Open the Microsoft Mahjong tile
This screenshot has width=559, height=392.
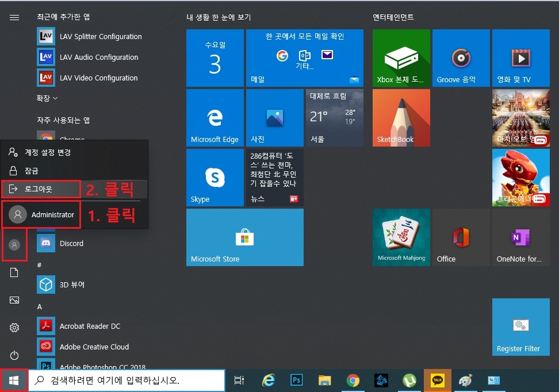click(401, 237)
